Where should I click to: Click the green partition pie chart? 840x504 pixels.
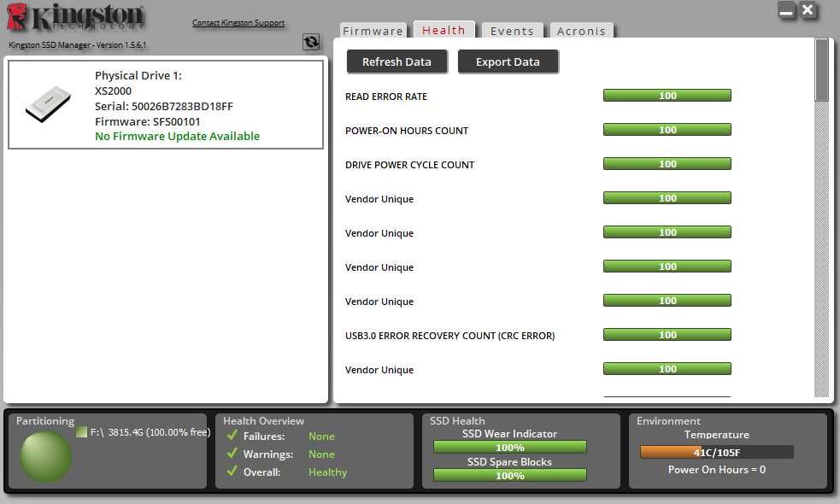45,457
